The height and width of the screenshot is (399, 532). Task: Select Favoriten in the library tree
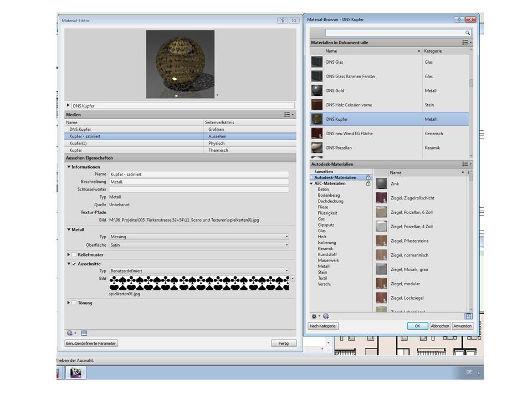(323, 172)
